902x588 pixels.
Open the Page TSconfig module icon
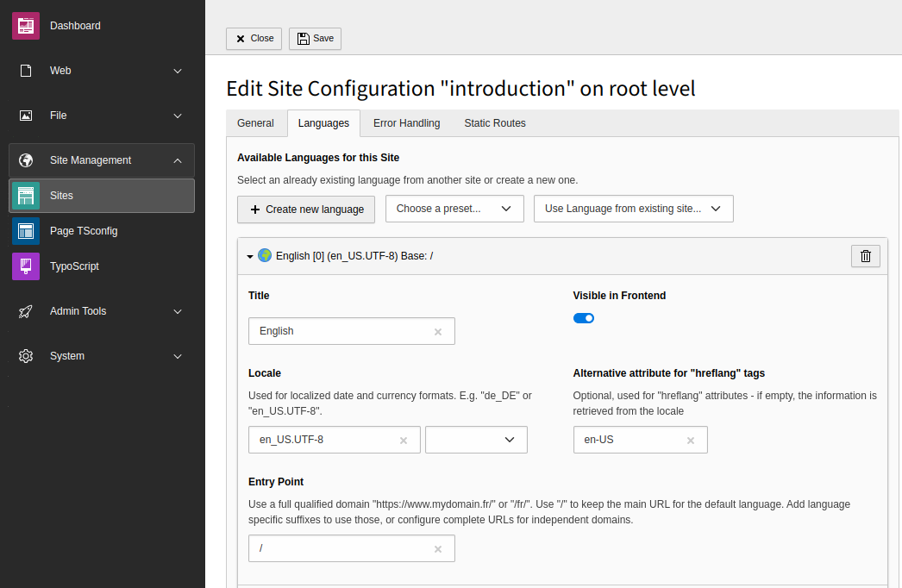26,231
